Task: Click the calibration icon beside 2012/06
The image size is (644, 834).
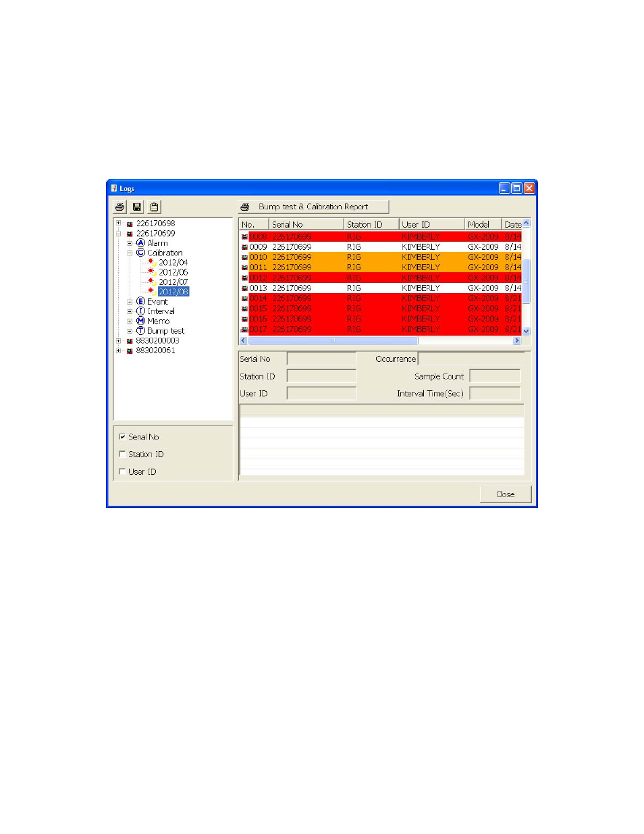Action: (x=152, y=272)
